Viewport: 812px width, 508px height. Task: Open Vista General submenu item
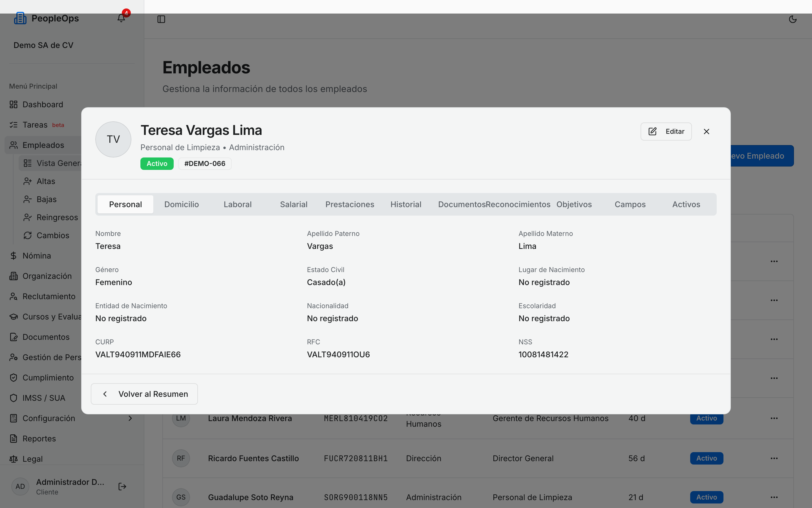[50, 163]
